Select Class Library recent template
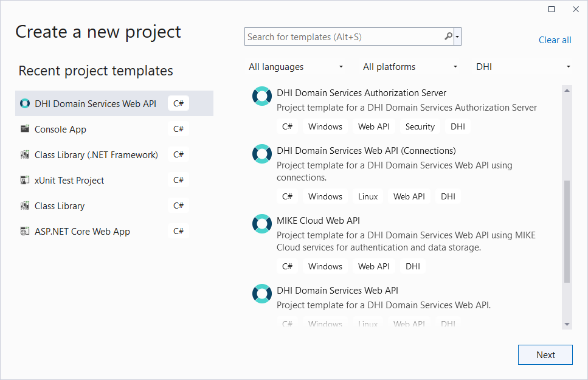Image resolution: width=588 pixels, height=380 pixels. (x=114, y=205)
